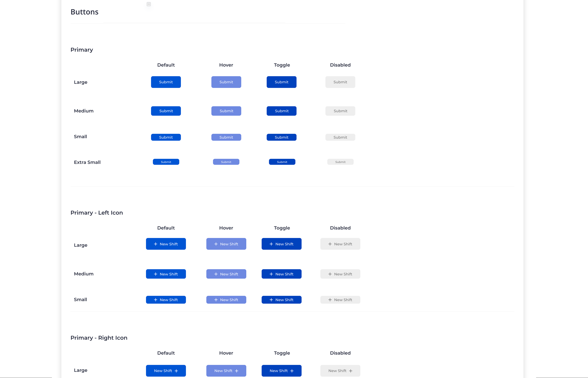Click the Primary Medium Default Submit button

point(166,111)
